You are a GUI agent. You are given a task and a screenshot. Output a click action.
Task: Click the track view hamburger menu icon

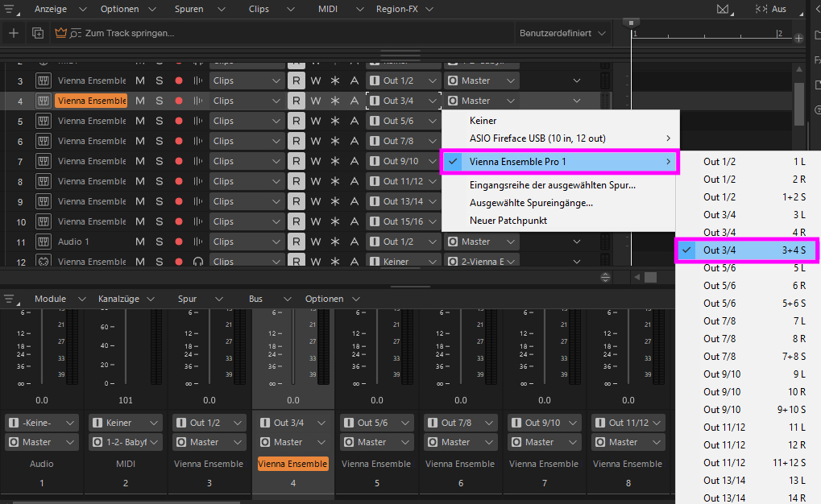pos(10,10)
